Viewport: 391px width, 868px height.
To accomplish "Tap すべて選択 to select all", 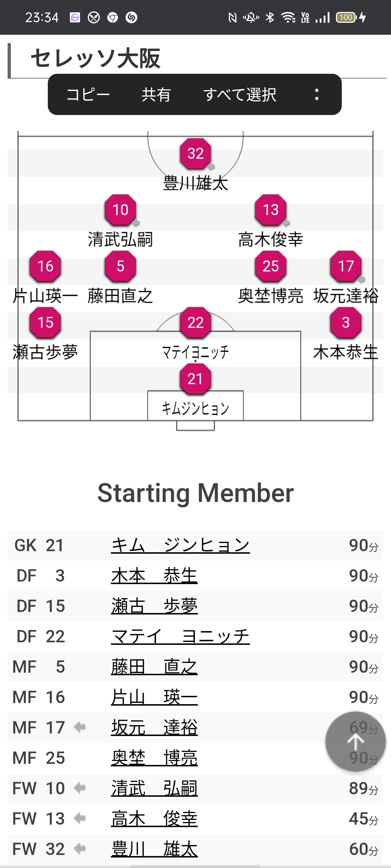I will pyautogui.click(x=240, y=95).
